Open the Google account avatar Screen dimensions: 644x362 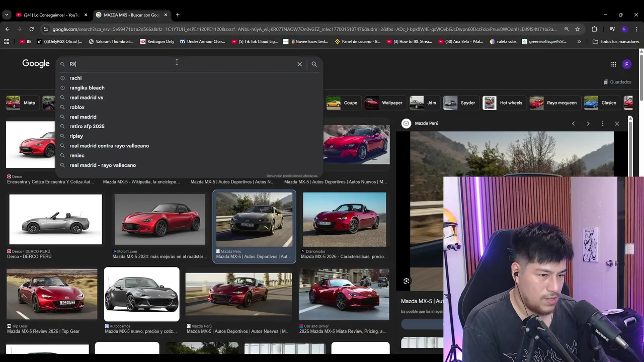point(626,64)
